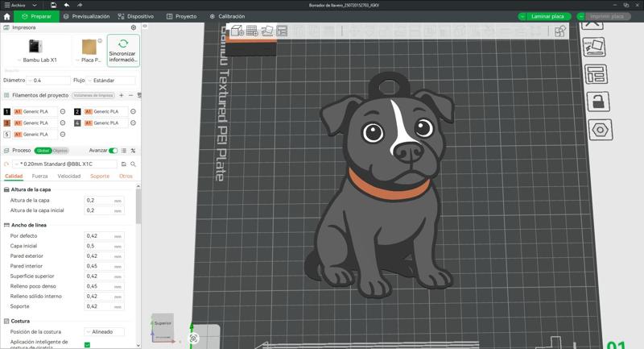This screenshot has height=349, width=644.
Task: Click the Add plate grid icon
Action: coord(252,31)
